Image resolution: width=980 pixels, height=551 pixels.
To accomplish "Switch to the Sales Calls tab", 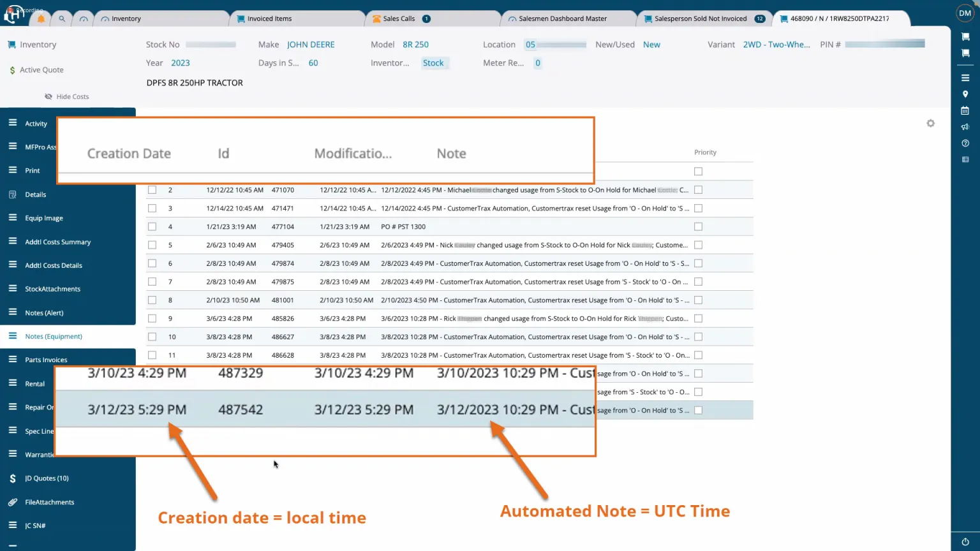I will (399, 19).
